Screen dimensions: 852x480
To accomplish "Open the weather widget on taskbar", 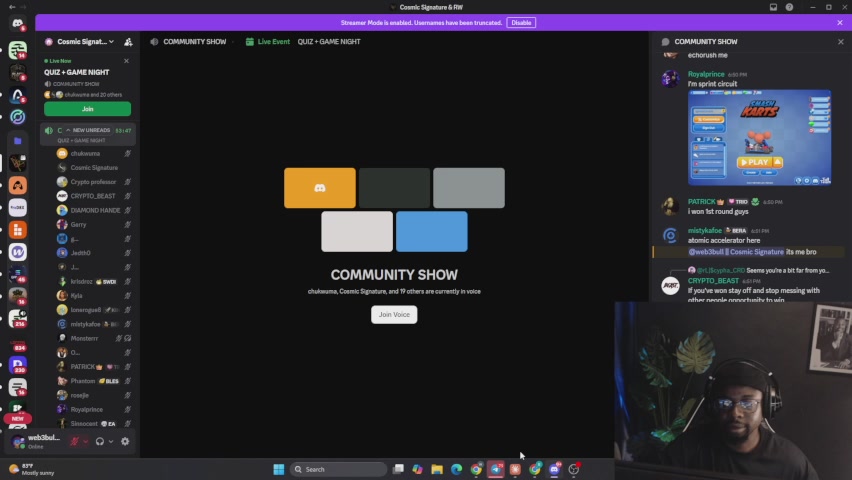I will click(x=32, y=469).
